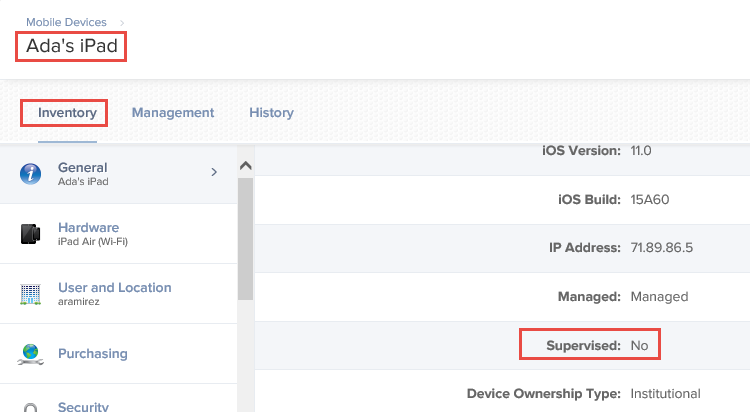Open User and Location category
This screenshot has width=750, height=412.
(119, 293)
